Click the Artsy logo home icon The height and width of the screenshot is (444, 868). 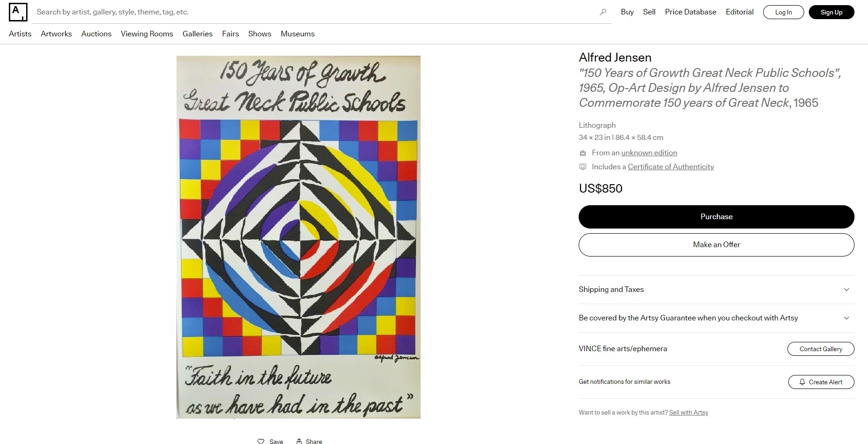pyautogui.click(x=18, y=12)
